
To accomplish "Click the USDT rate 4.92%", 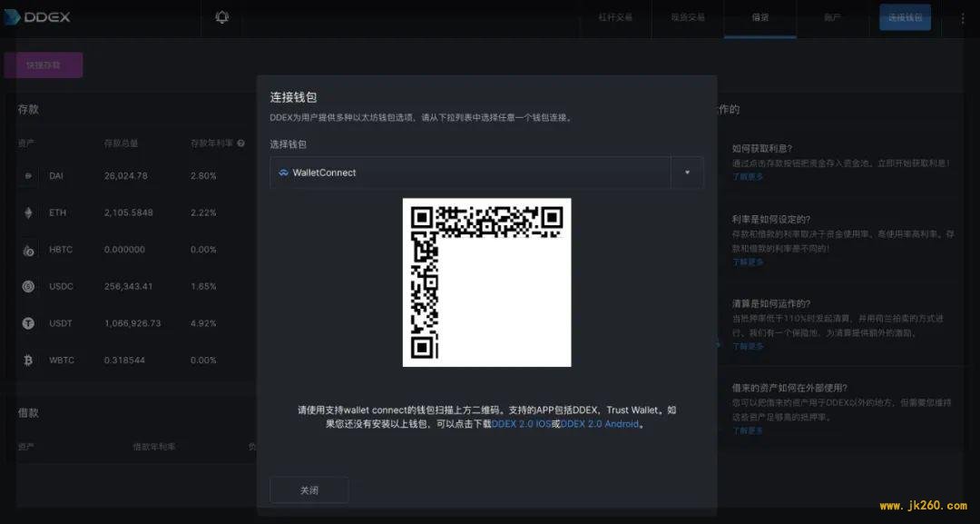I will (203, 323).
